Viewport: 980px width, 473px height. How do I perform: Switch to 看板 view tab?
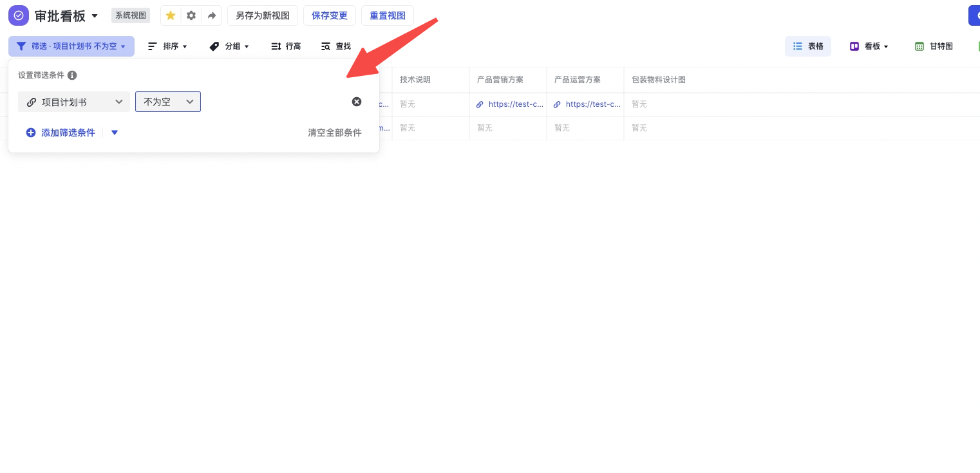[869, 46]
